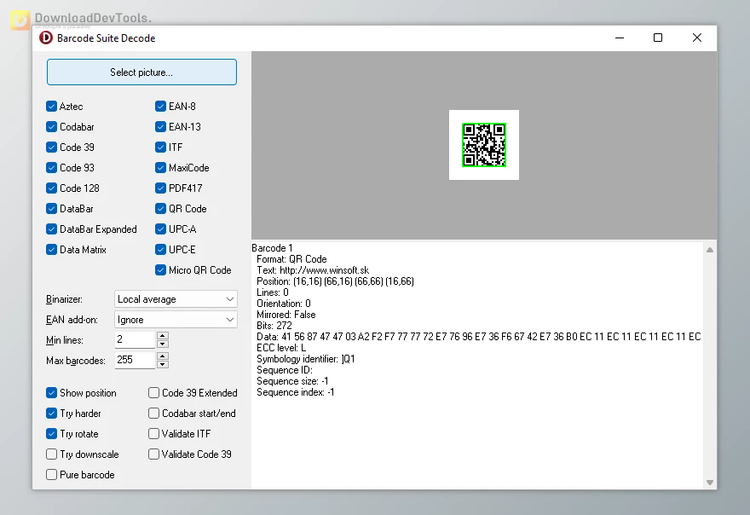Click the Data hex bytes line
This screenshot has height=515, width=750.
click(479, 337)
